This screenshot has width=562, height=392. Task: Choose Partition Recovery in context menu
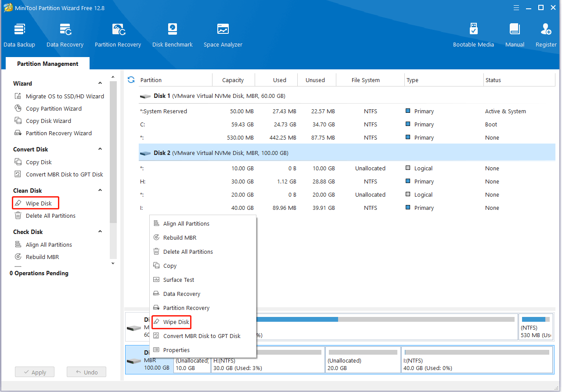[x=203, y=308]
